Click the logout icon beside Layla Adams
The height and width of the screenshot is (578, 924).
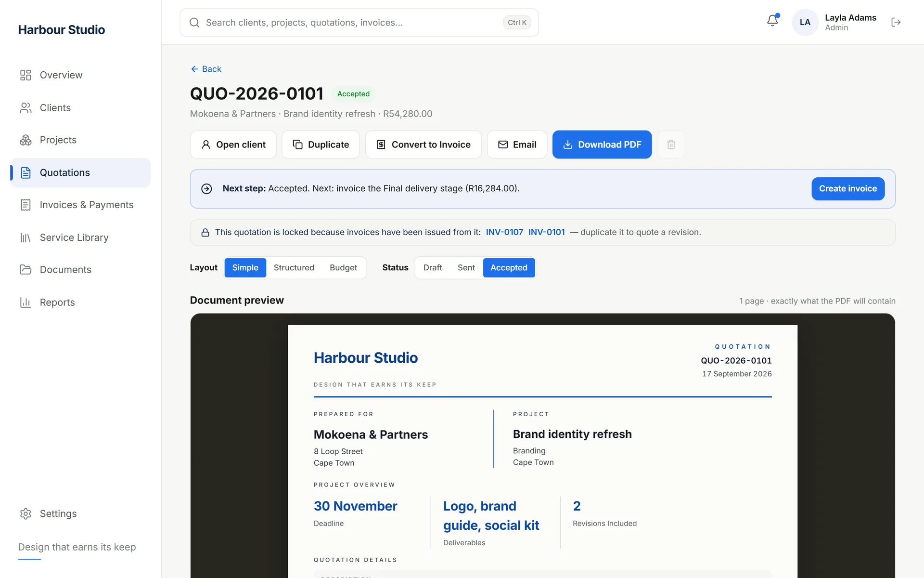coord(896,22)
